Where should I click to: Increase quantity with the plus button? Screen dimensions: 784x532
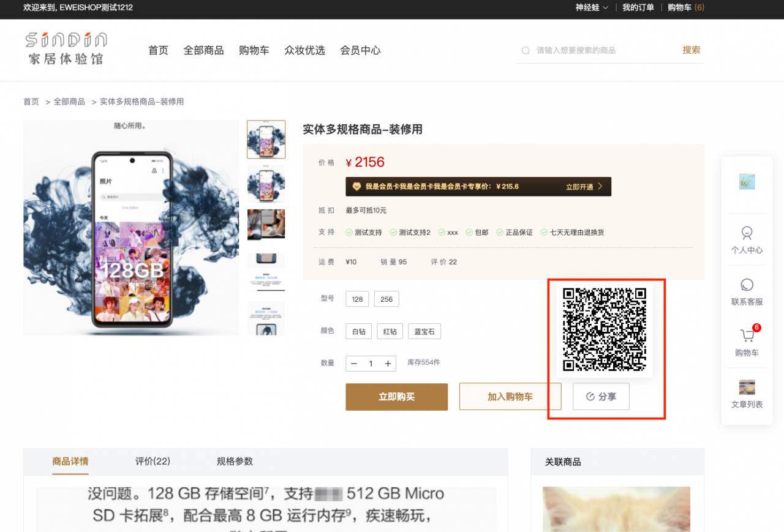point(388,364)
